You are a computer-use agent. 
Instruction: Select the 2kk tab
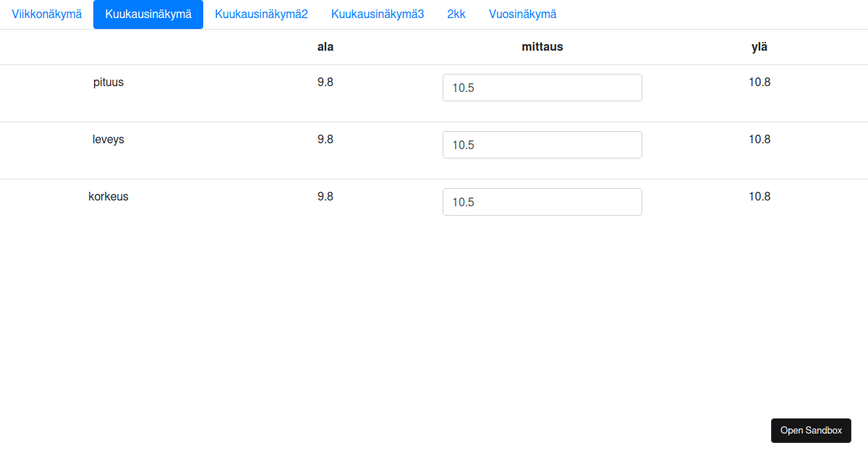tap(456, 14)
